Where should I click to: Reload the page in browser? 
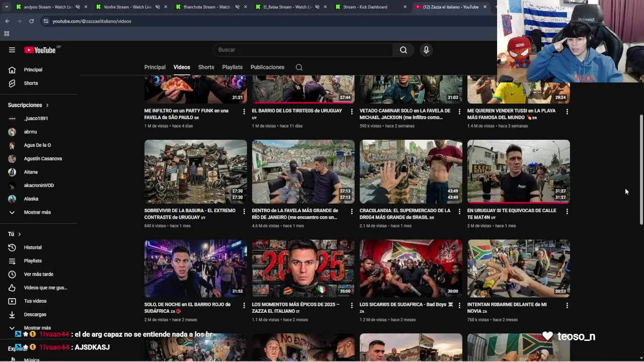31,21
